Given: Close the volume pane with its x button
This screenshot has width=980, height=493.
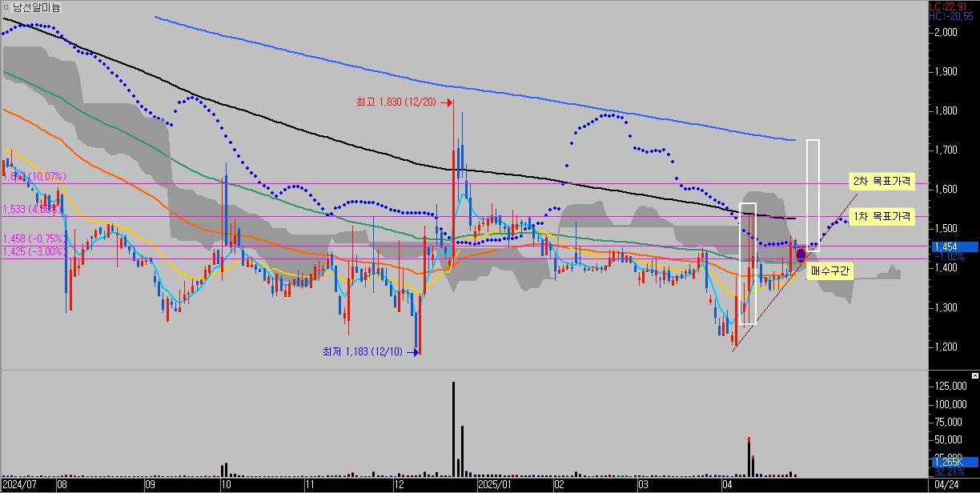Looking at the screenshot, I should [x=974, y=375].
